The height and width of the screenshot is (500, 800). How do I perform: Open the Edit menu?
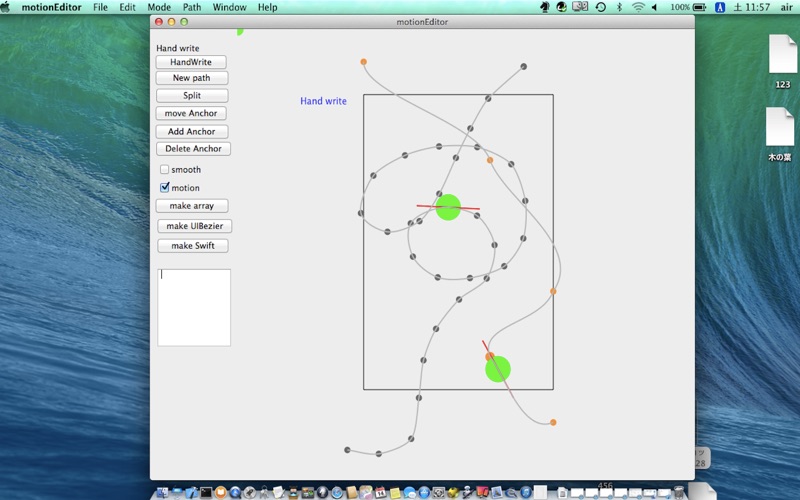tap(128, 7)
